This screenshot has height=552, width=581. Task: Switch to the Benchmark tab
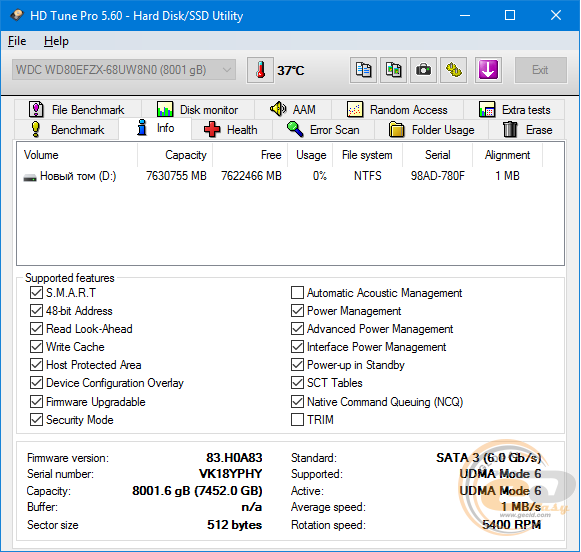pos(67,130)
